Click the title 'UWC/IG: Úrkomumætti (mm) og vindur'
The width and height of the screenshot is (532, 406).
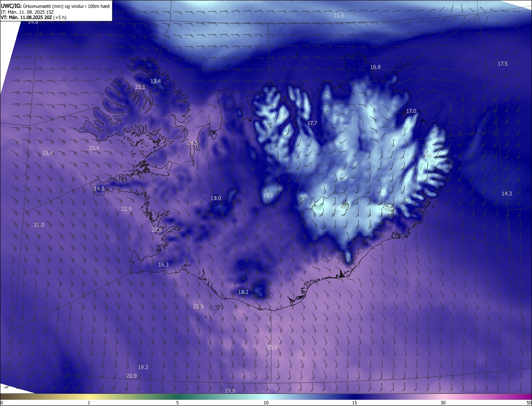[55, 6]
